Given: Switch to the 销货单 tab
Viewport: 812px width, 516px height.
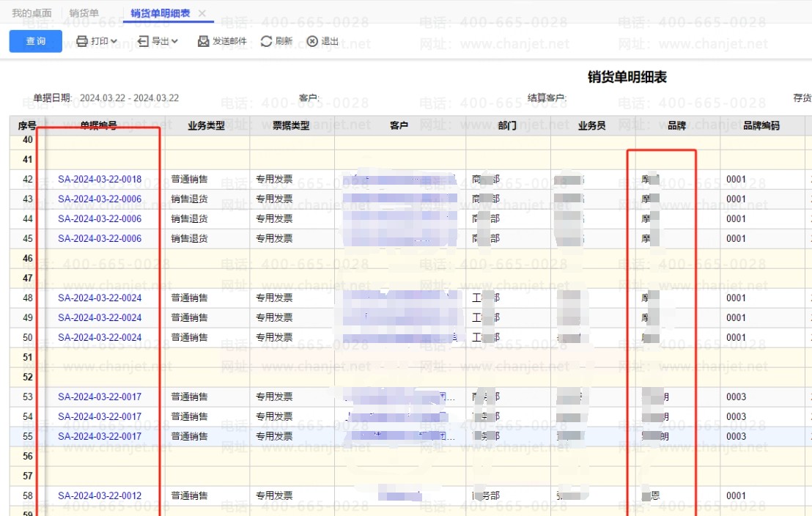Looking at the screenshot, I should (84, 13).
